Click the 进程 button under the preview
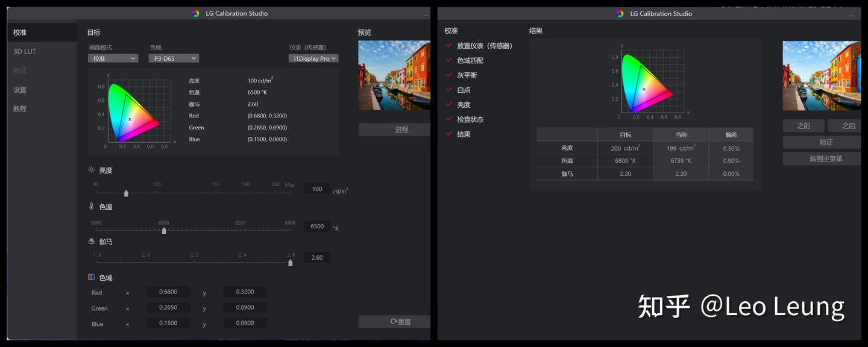 point(401,129)
